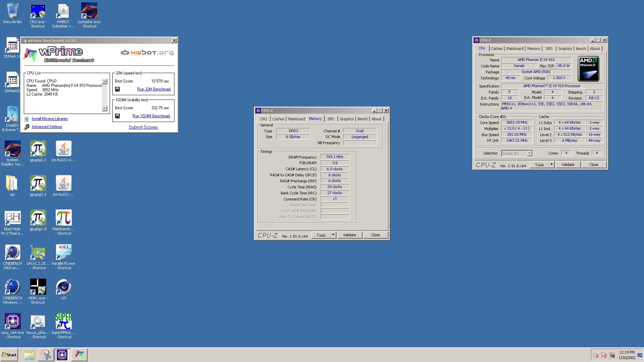Image resolution: width=644 pixels, height=362 pixels.
Task: Click the hwbot.org logo in wPrime
Action: 147,52
